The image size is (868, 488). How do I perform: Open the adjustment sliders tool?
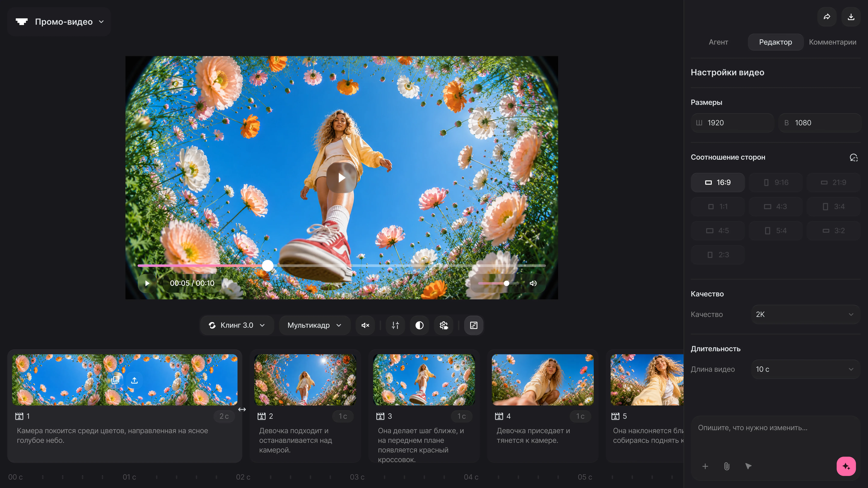coord(395,325)
